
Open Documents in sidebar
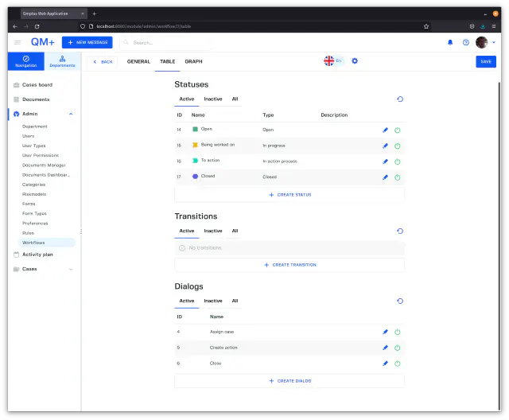[36, 99]
